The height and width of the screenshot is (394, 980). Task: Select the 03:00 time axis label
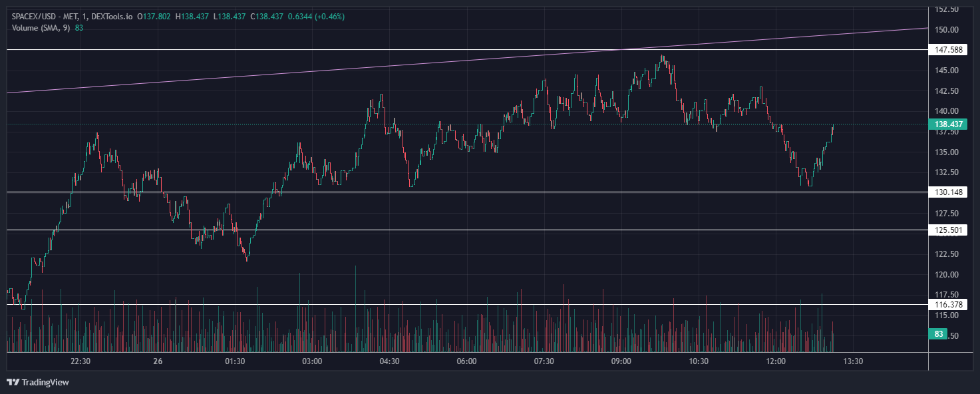point(312,361)
